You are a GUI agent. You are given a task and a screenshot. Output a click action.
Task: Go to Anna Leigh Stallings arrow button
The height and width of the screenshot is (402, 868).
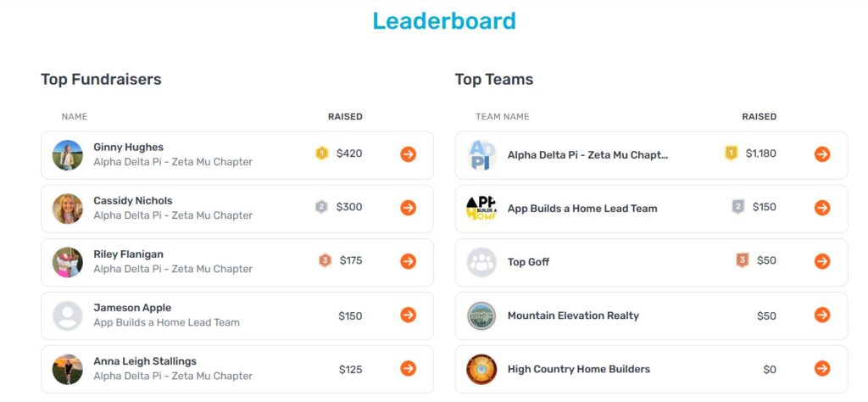tap(408, 368)
